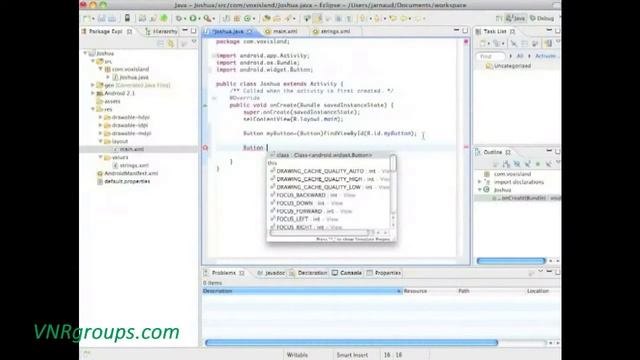Click the Save toolbar icon
Image resolution: width=640 pixels, height=360 pixels.
click(101, 18)
